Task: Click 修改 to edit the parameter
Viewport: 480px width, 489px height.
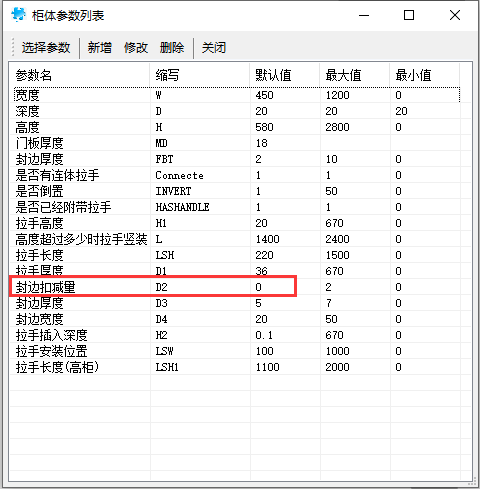Action: tap(136, 48)
